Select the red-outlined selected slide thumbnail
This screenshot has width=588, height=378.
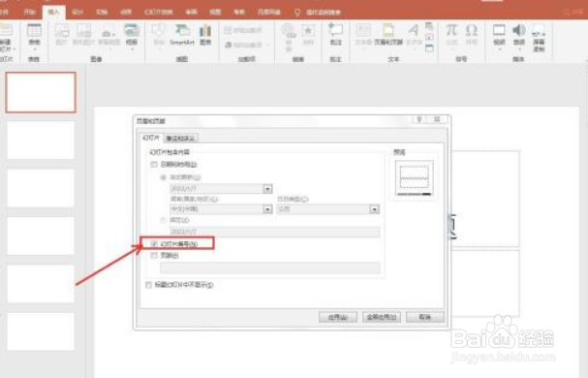pos(41,92)
